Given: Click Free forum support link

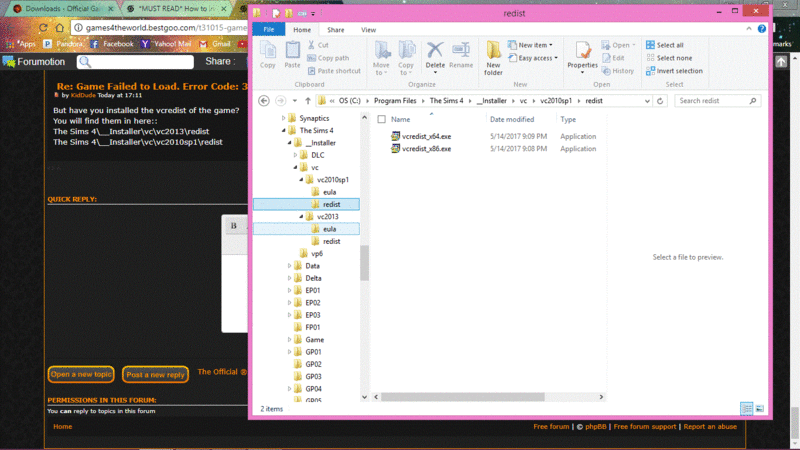Looking at the screenshot, I should click(x=645, y=427).
